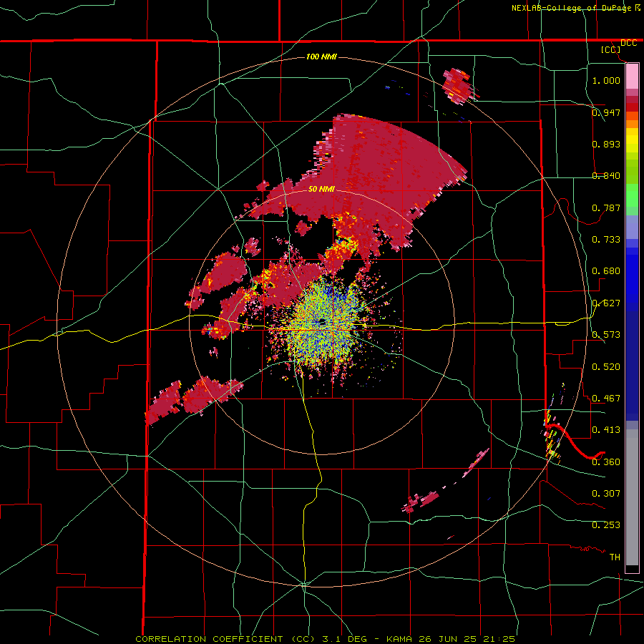Viewport: 644px width, 644px height.
Task: Click the 0.947 color scale value
Action: (x=606, y=112)
